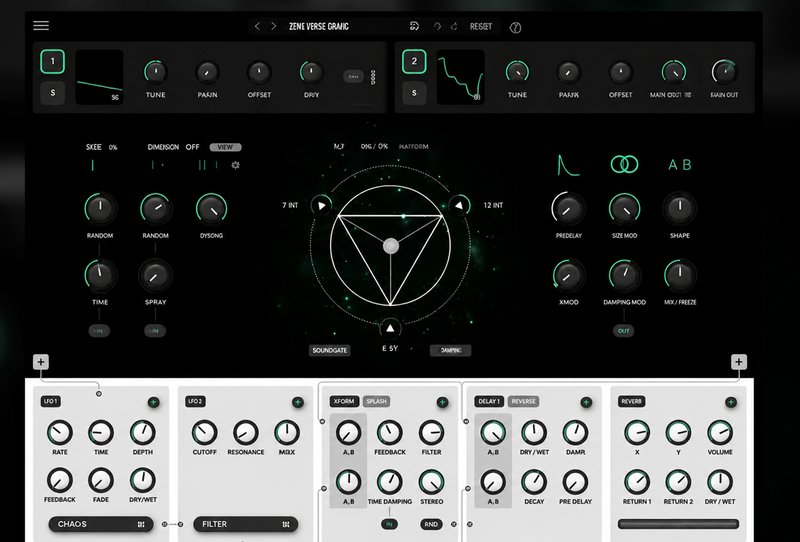This screenshot has height=542, width=800.
Task: Adjust the layer 1 OFFSET knob
Action: coord(259,72)
